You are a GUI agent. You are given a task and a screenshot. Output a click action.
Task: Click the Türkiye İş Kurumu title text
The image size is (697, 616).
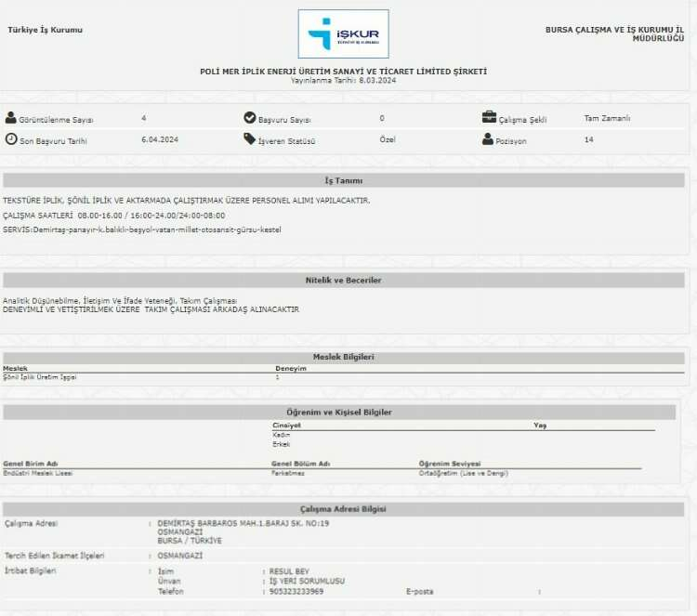click(x=45, y=30)
